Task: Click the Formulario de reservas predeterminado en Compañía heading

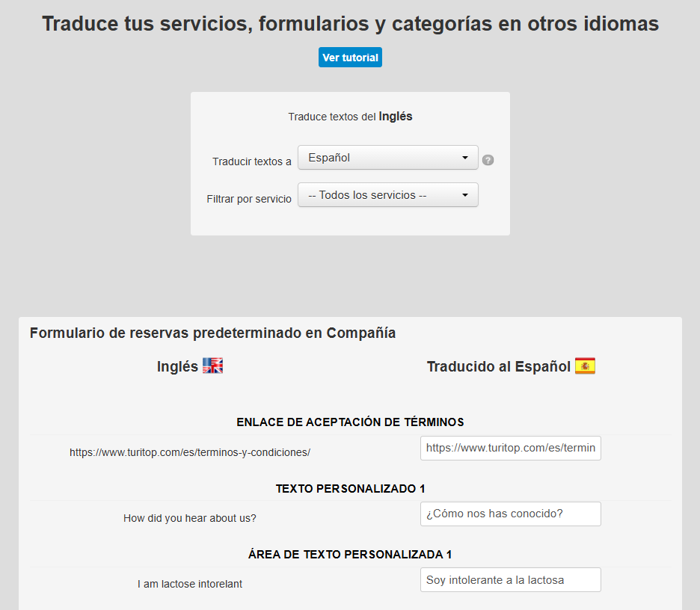Action: click(212, 333)
